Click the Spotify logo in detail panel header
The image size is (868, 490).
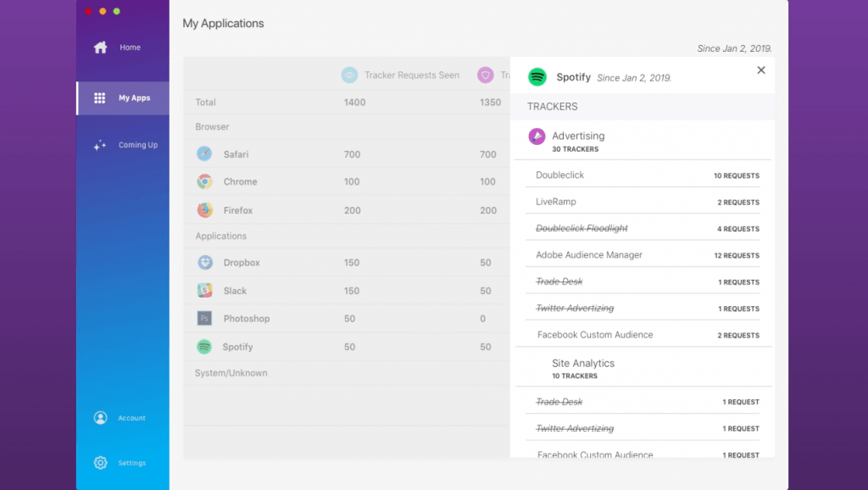[x=537, y=76]
